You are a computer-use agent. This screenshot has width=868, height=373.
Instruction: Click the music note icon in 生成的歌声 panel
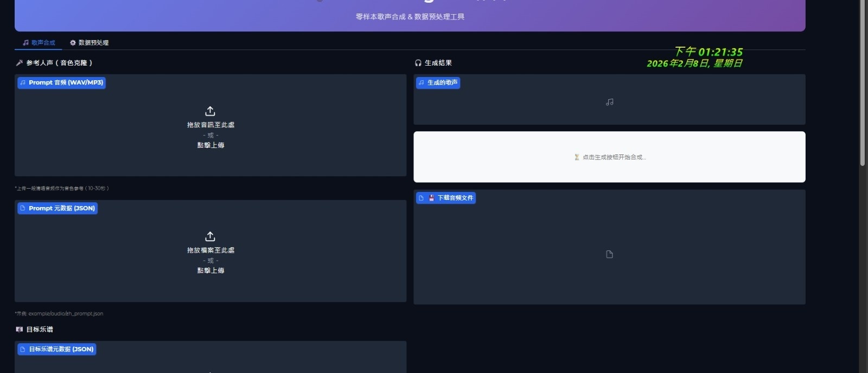coord(610,102)
